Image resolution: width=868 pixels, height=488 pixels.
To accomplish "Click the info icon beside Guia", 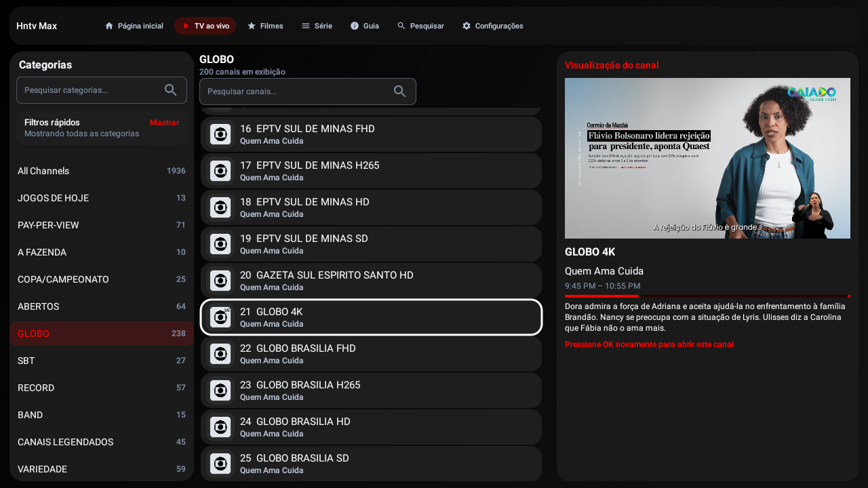I will (355, 26).
